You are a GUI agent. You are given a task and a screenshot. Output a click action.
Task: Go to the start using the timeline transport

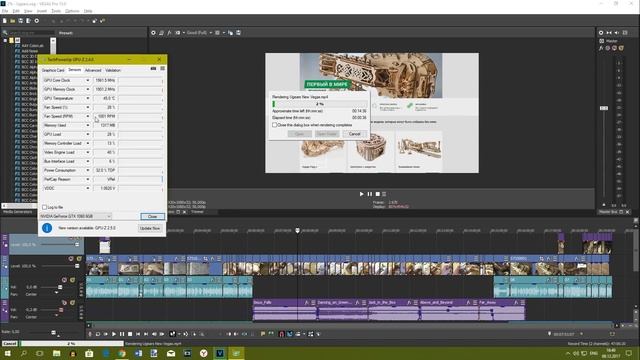coord(138,334)
